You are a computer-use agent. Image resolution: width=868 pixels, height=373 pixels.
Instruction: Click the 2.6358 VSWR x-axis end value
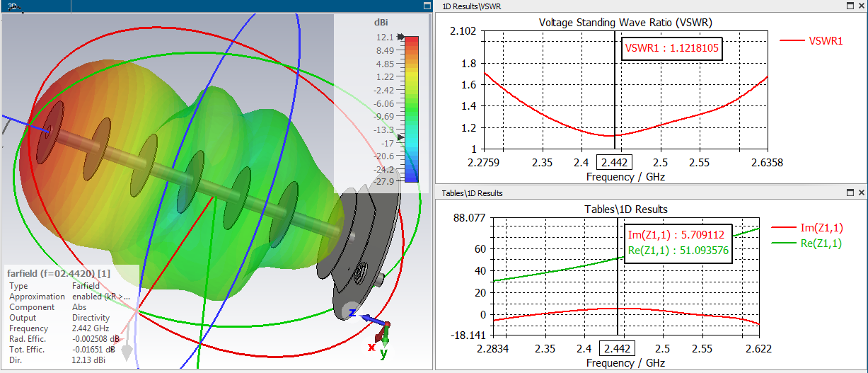tap(768, 163)
